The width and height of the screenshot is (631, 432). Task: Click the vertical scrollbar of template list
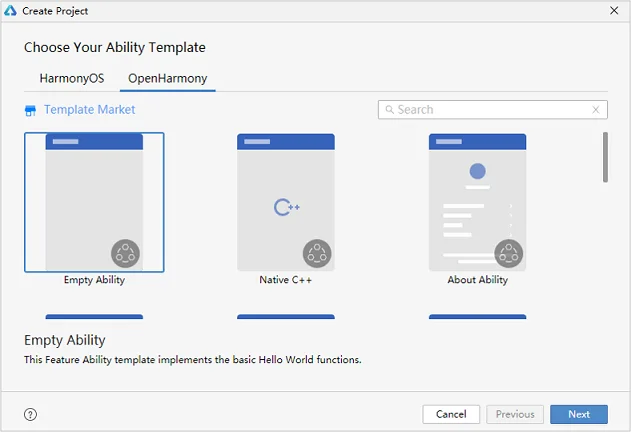605,157
